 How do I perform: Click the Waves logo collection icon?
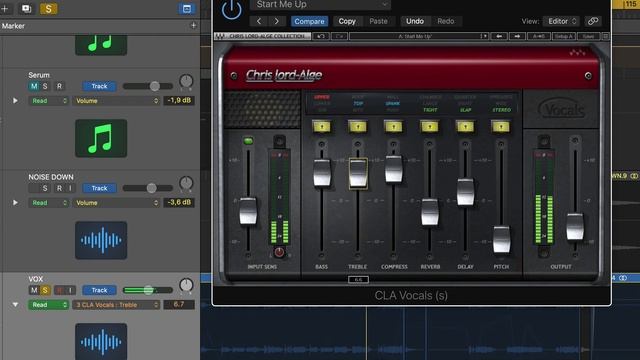click(x=220, y=36)
